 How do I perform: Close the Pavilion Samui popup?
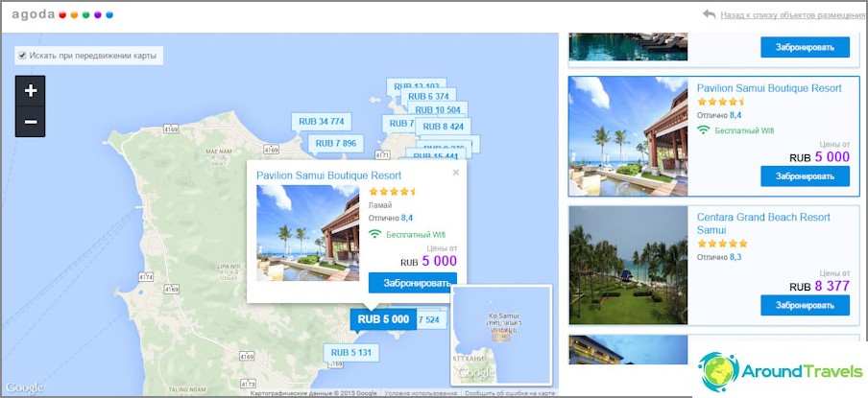(x=455, y=173)
